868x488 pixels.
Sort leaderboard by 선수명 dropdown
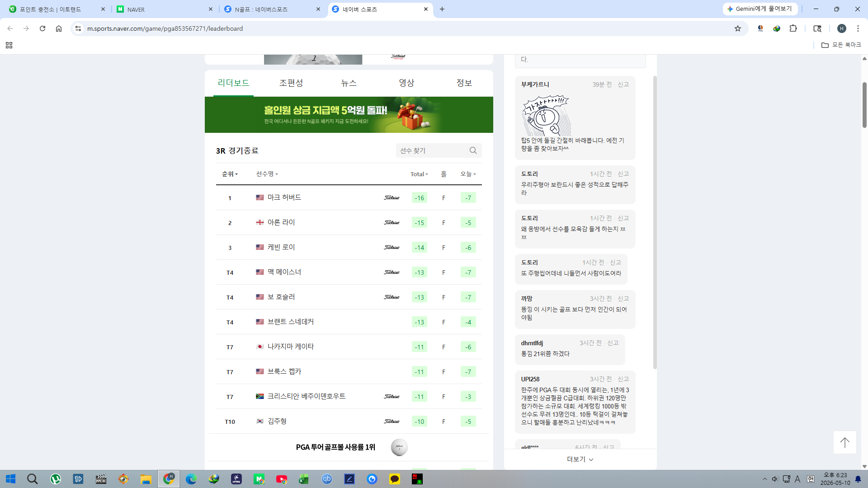[x=267, y=174]
